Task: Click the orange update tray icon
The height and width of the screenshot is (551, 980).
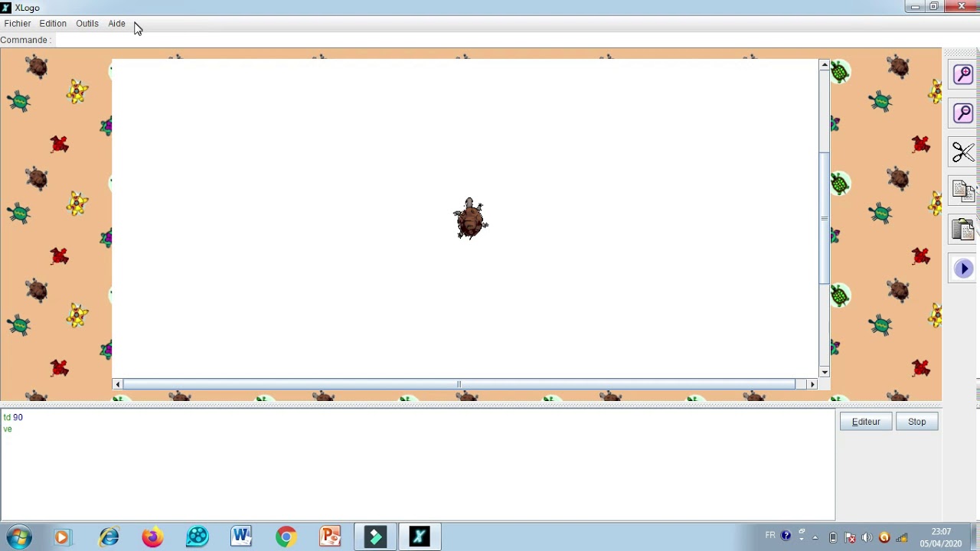Action: tap(884, 537)
